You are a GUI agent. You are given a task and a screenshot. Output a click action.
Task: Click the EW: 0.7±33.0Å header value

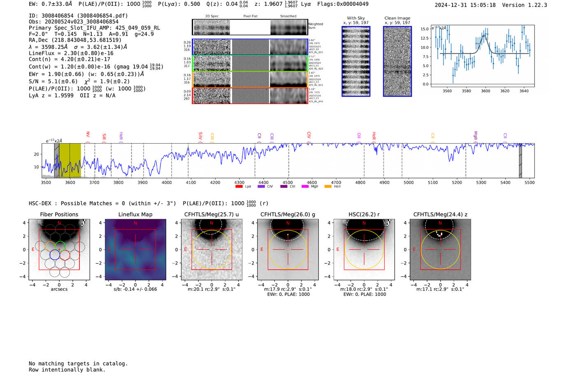(50, 4)
